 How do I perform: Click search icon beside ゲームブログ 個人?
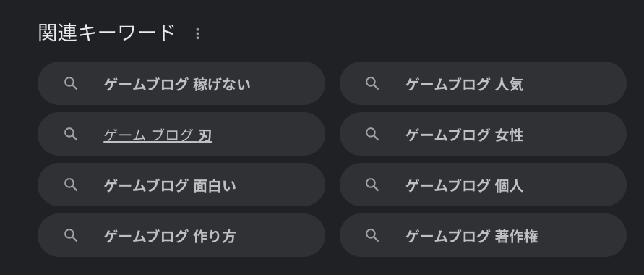(x=372, y=185)
